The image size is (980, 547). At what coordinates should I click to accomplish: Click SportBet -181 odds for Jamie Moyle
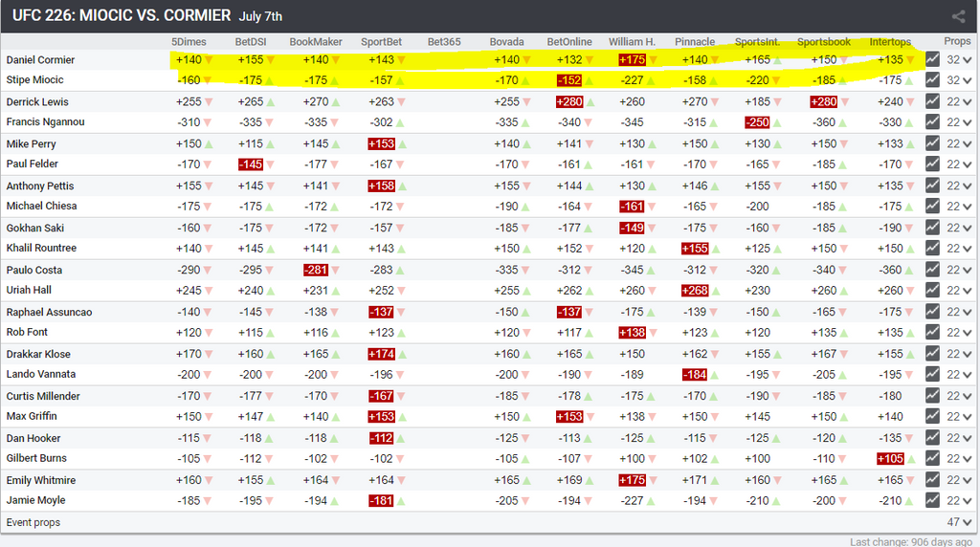(381, 501)
